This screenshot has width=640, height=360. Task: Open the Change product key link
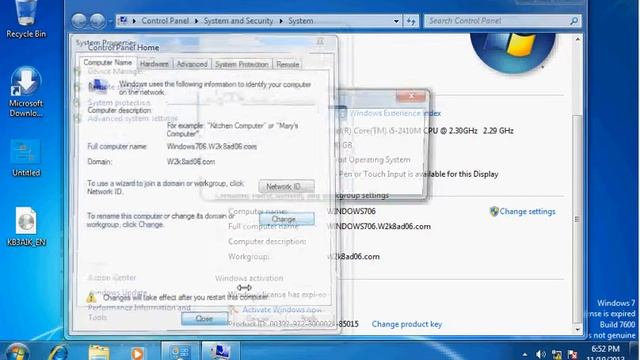(x=407, y=324)
